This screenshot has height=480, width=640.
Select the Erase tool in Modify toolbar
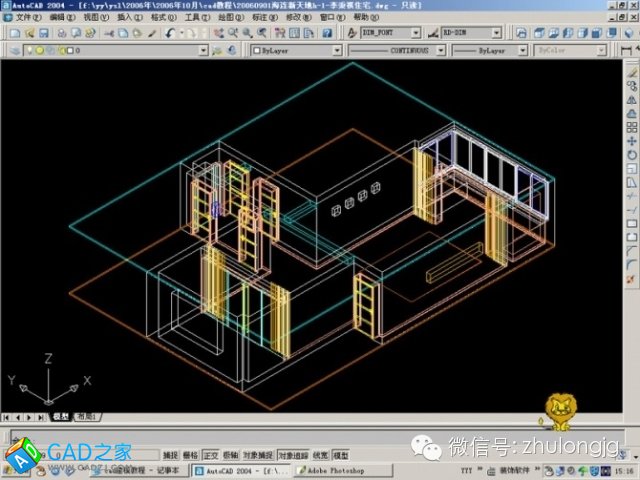(x=632, y=71)
